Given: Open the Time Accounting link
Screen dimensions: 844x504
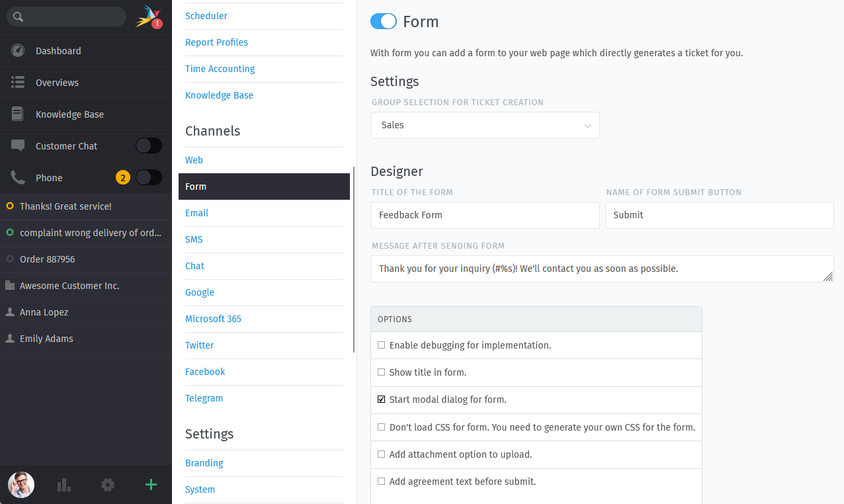Looking at the screenshot, I should coord(220,69).
